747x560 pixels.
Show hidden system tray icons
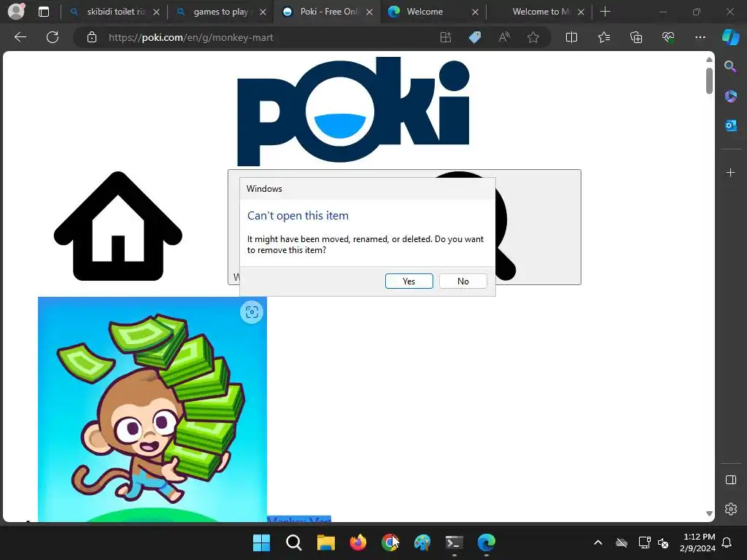[x=598, y=542]
